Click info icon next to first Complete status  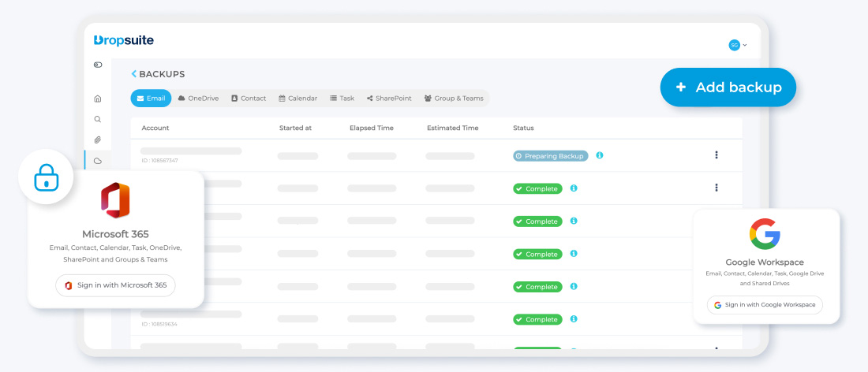click(x=574, y=188)
